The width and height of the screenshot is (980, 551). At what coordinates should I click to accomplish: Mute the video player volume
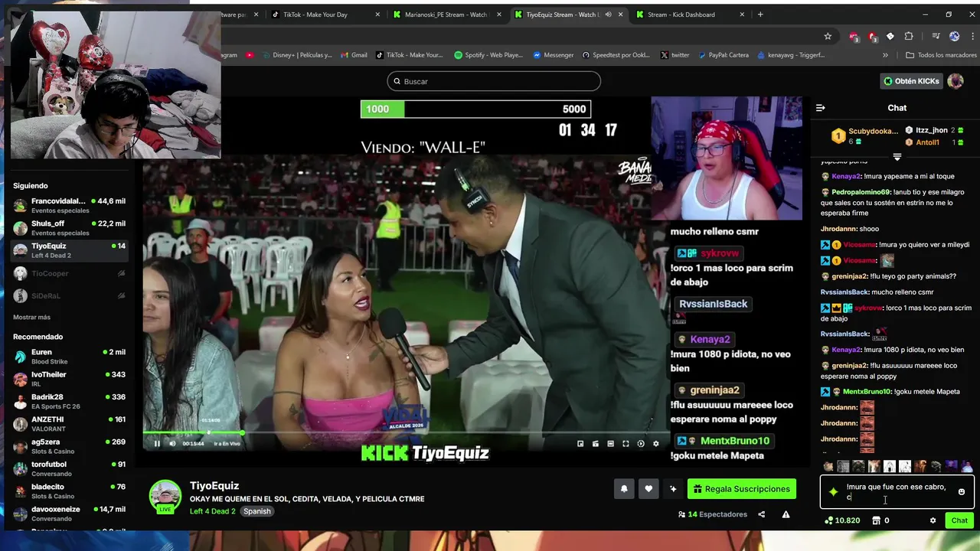[172, 444]
